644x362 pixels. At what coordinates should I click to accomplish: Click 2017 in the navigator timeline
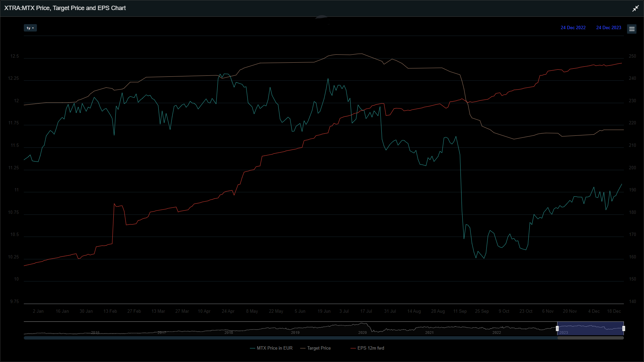pos(162,333)
